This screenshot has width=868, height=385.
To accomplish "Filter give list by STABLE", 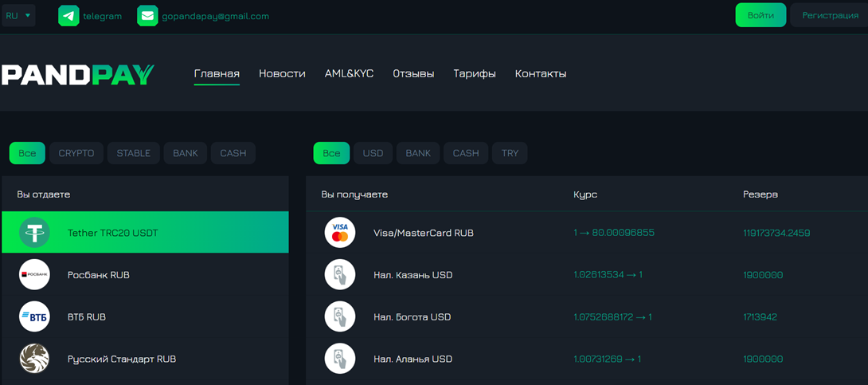I will tap(134, 154).
